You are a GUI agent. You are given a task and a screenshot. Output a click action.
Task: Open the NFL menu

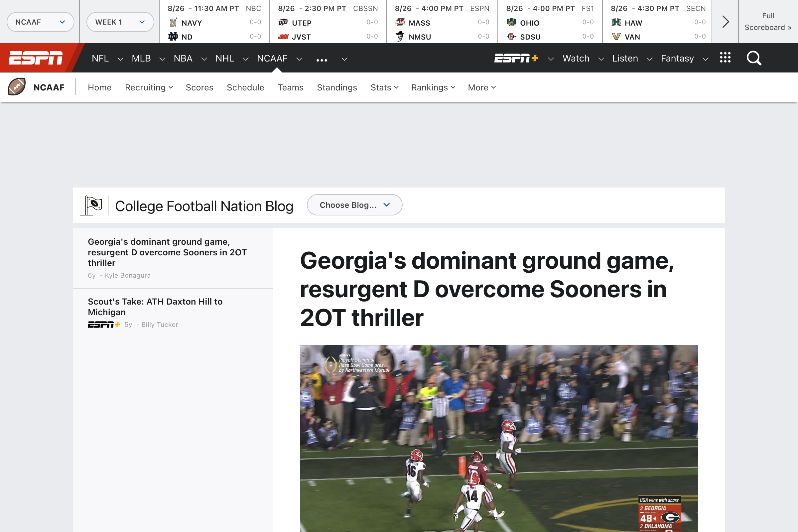click(x=100, y=59)
